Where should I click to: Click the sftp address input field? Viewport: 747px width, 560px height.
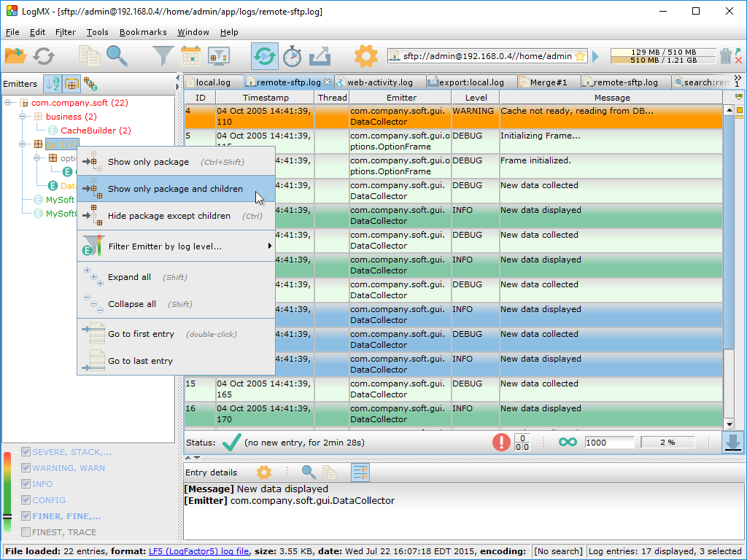click(487, 56)
